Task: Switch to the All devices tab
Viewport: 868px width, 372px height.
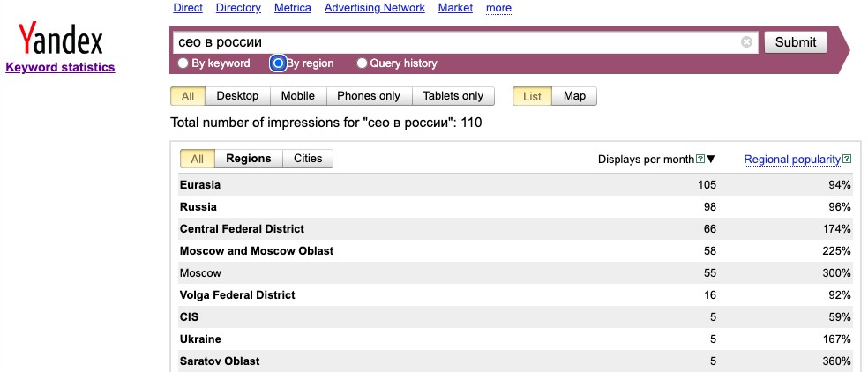Action: pyautogui.click(x=188, y=96)
